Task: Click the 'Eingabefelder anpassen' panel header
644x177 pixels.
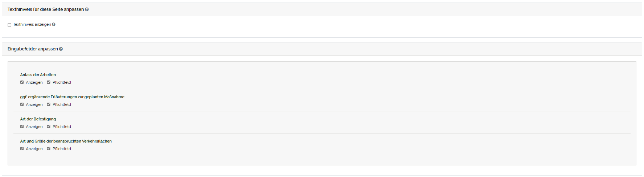Action: click(33, 49)
